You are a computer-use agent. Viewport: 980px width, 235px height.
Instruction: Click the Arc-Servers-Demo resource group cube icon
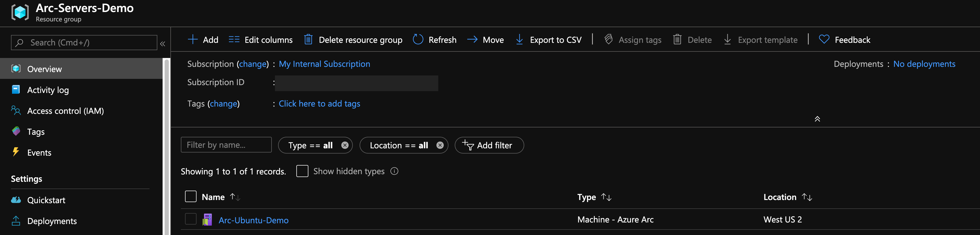tap(20, 12)
